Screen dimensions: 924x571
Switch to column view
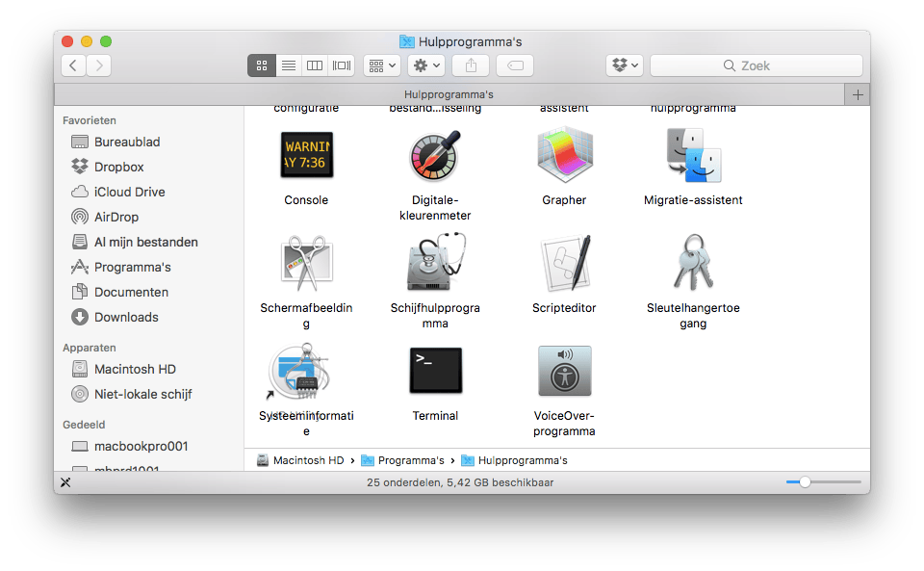[315, 65]
